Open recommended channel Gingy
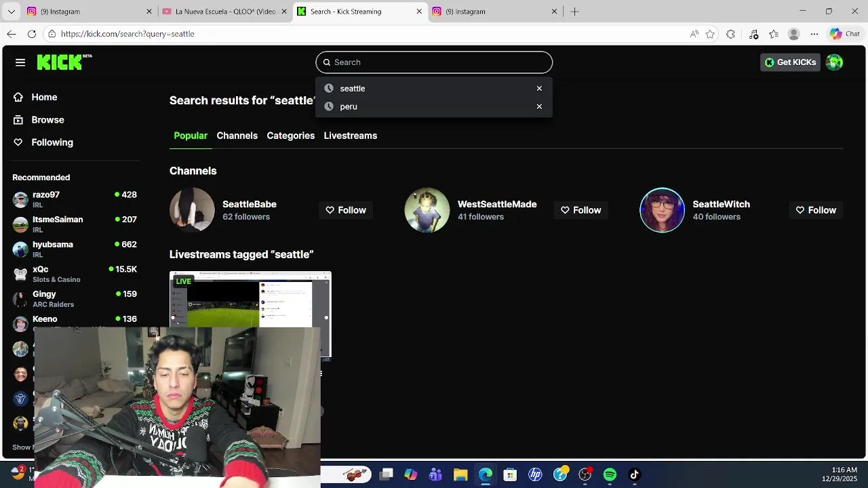 pyautogui.click(x=75, y=299)
